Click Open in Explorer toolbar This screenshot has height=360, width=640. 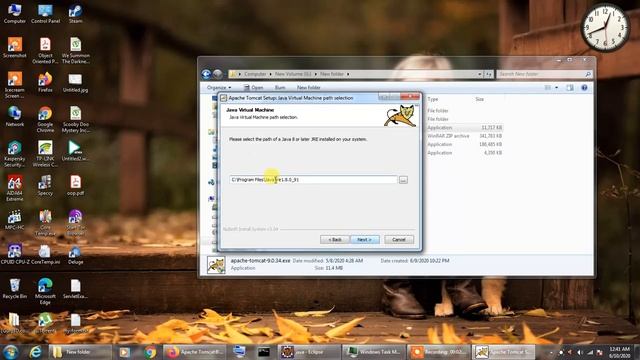pyautogui.click(x=253, y=88)
